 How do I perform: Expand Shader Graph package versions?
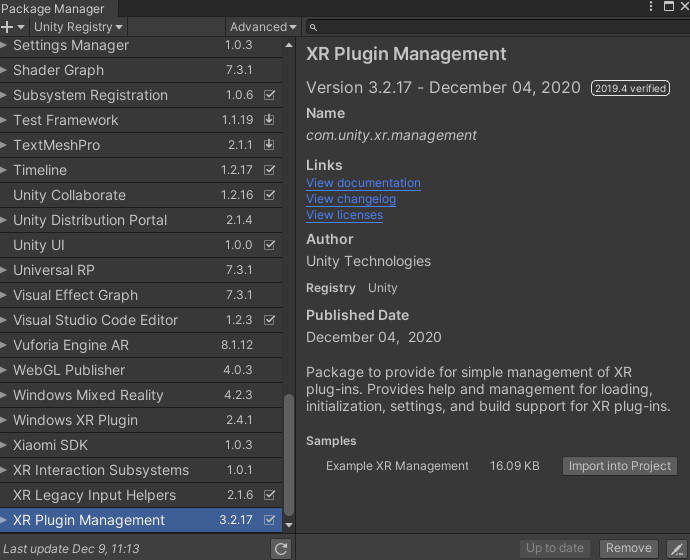coord(4,70)
